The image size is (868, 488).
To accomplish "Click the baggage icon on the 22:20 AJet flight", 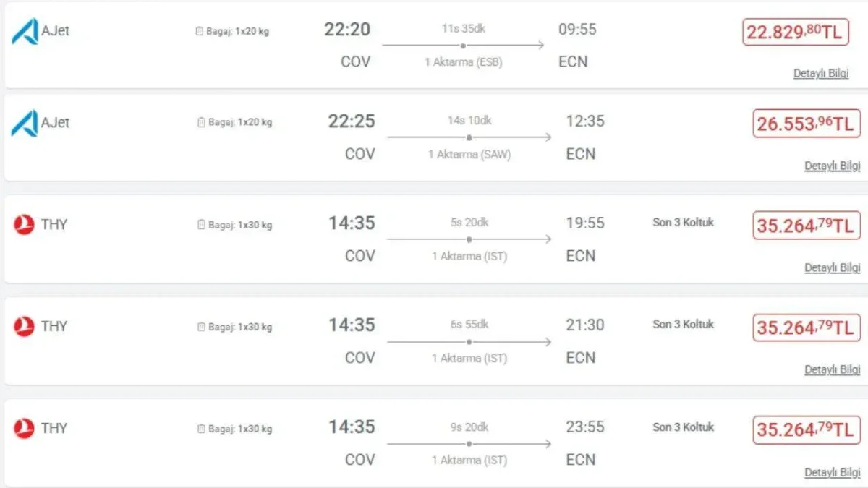I will (200, 31).
